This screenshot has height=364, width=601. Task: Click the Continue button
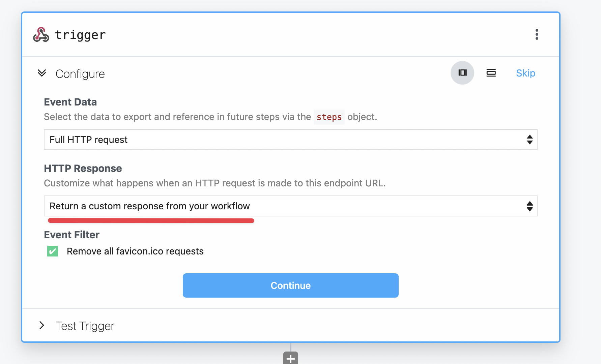[290, 285]
